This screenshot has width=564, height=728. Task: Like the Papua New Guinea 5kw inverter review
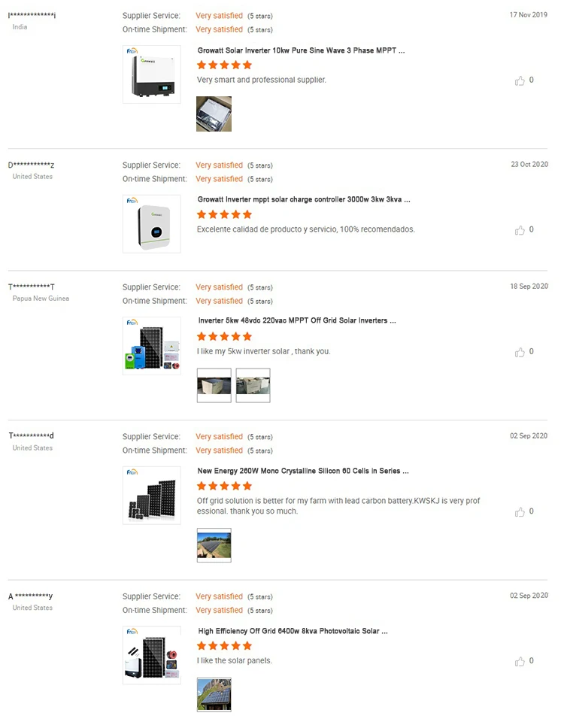point(520,353)
